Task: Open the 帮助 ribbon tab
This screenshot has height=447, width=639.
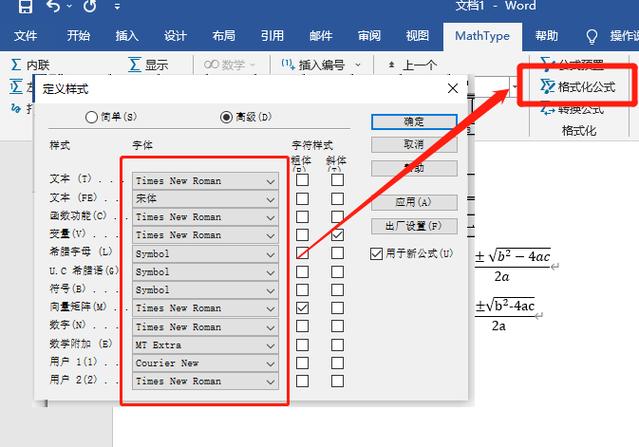Action: coord(546,36)
